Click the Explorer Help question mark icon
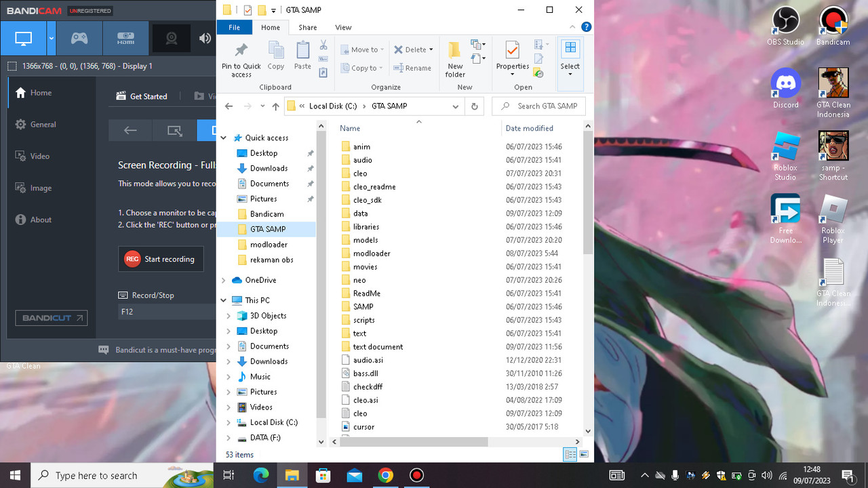Image resolution: width=868 pixels, height=488 pixels. (x=587, y=27)
